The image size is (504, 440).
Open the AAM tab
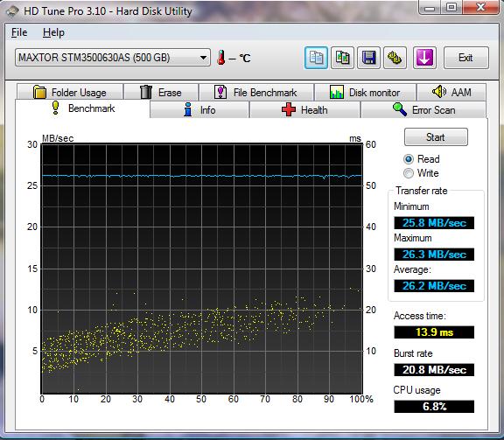451,92
